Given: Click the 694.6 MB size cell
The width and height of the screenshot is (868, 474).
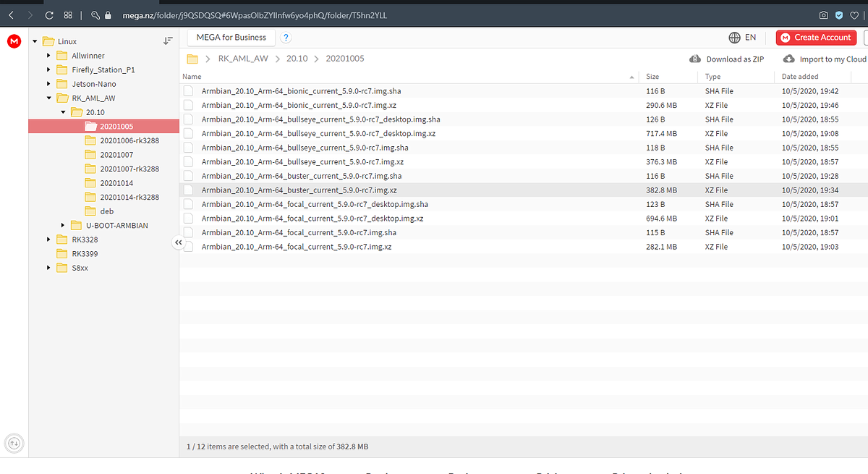Looking at the screenshot, I should pyautogui.click(x=661, y=219).
